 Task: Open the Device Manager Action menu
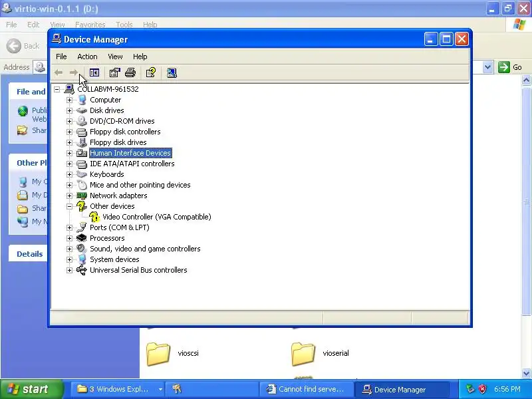click(87, 57)
